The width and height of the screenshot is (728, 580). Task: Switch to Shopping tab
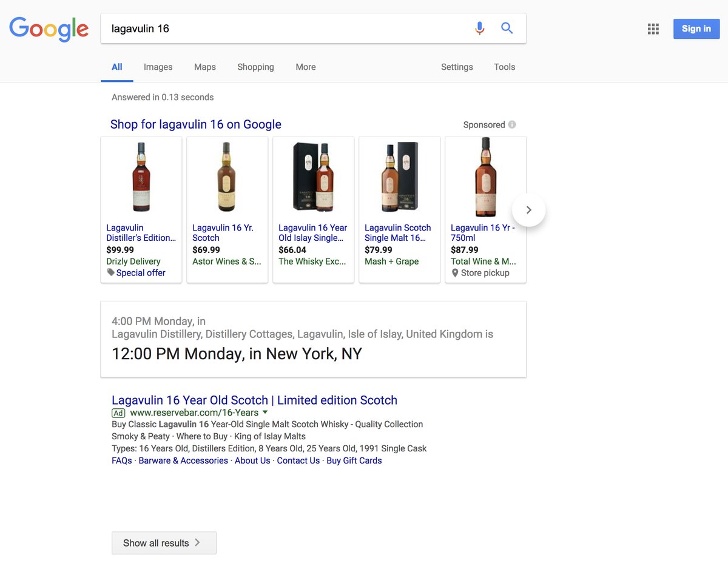(x=255, y=67)
